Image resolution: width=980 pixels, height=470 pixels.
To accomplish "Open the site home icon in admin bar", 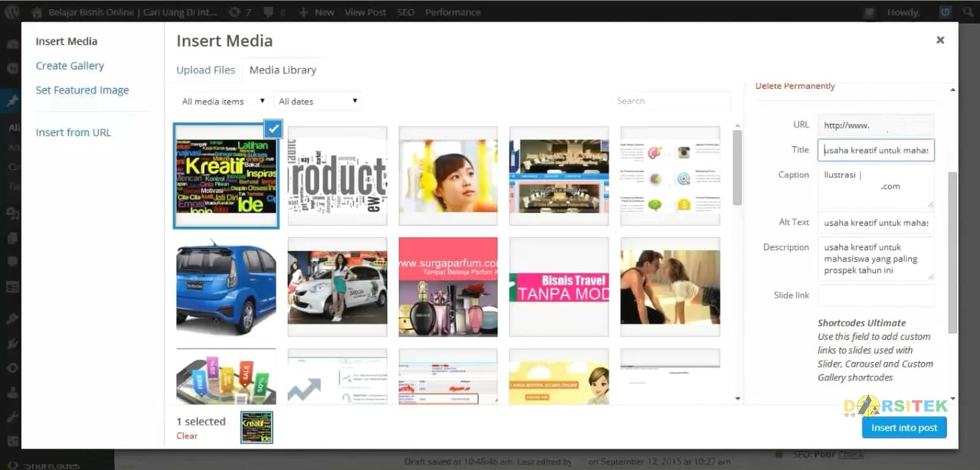I will (37, 12).
